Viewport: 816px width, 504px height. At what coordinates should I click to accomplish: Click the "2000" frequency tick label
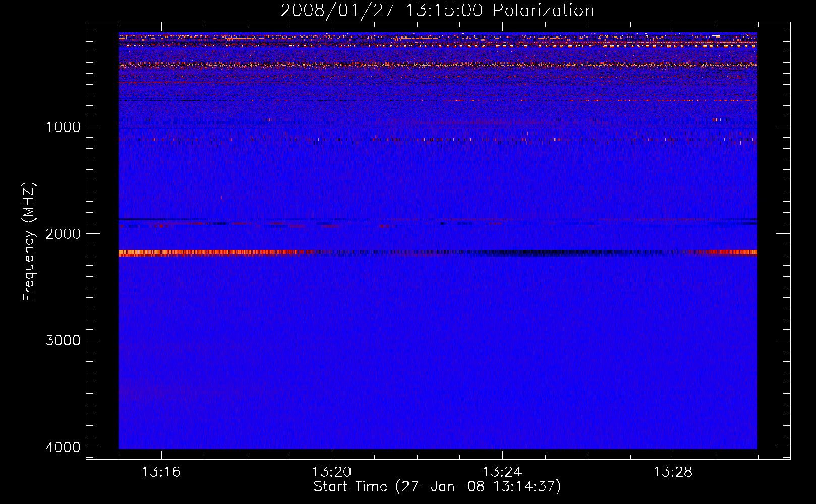(64, 233)
